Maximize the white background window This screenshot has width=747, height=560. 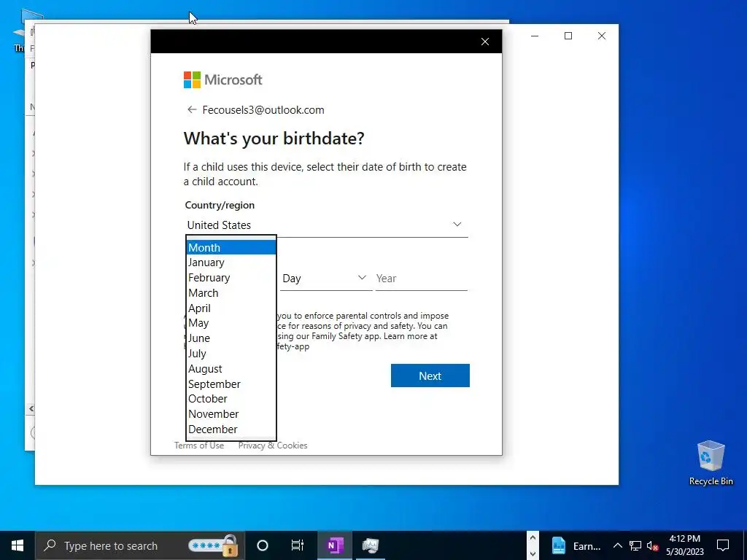click(x=568, y=36)
